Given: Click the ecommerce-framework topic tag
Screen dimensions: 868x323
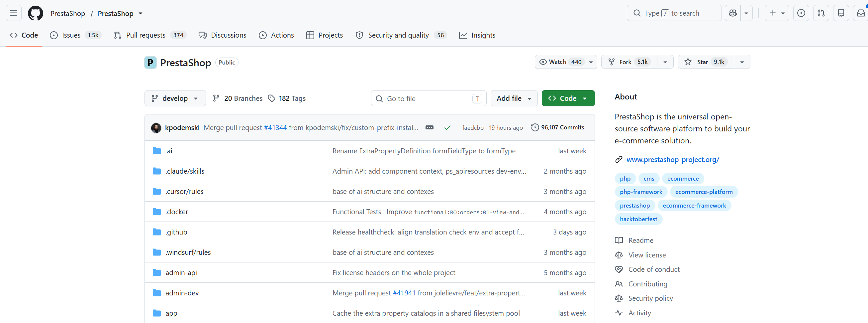Looking at the screenshot, I should 694,206.
